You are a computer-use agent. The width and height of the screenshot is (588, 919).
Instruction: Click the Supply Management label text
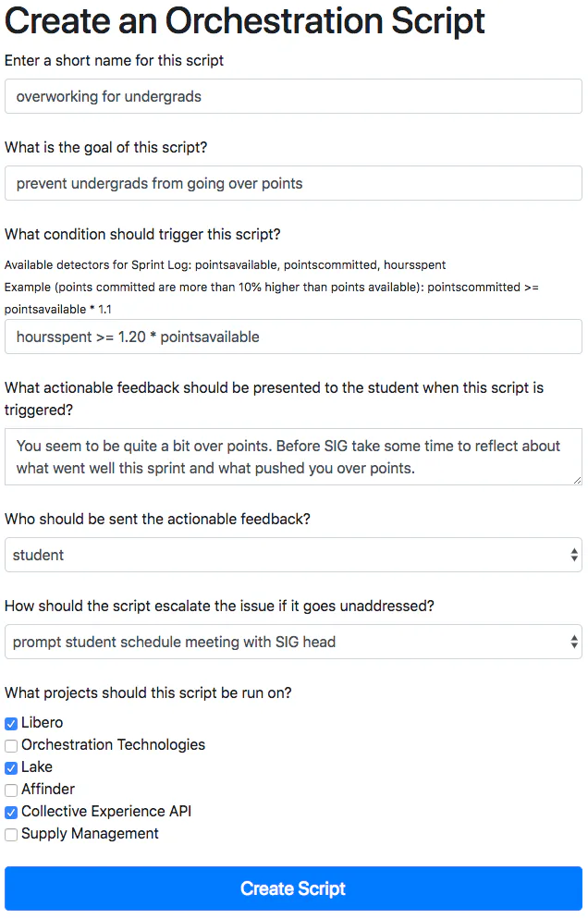pyautogui.click(x=90, y=833)
